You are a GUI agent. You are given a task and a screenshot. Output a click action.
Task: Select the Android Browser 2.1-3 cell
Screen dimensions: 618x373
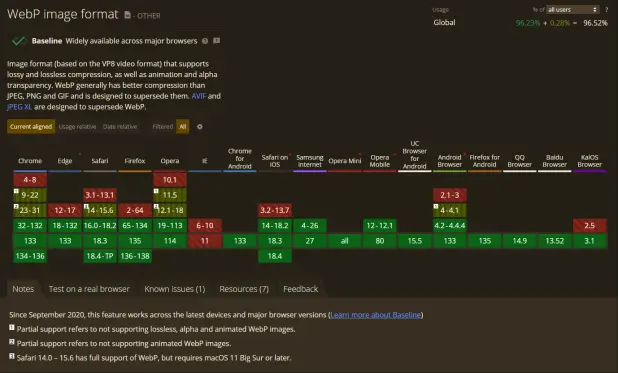pyautogui.click(x=450, y=195)
